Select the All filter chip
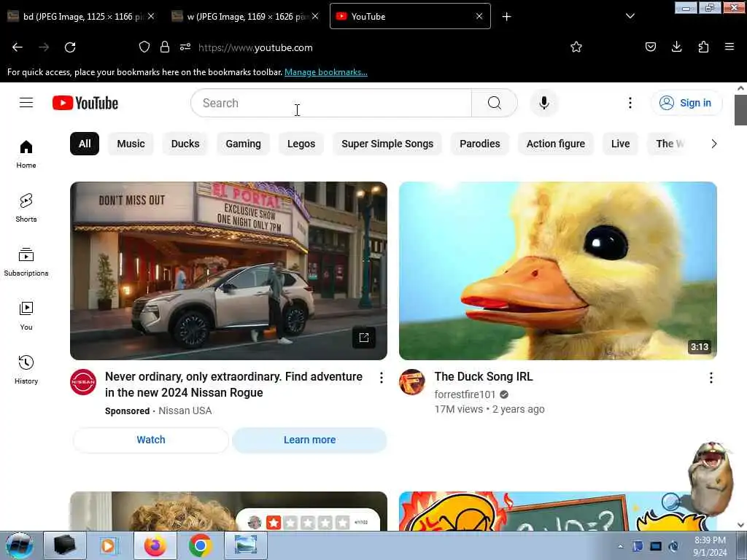Viewport: 747px width, 560px height. (x=85, y=144)
